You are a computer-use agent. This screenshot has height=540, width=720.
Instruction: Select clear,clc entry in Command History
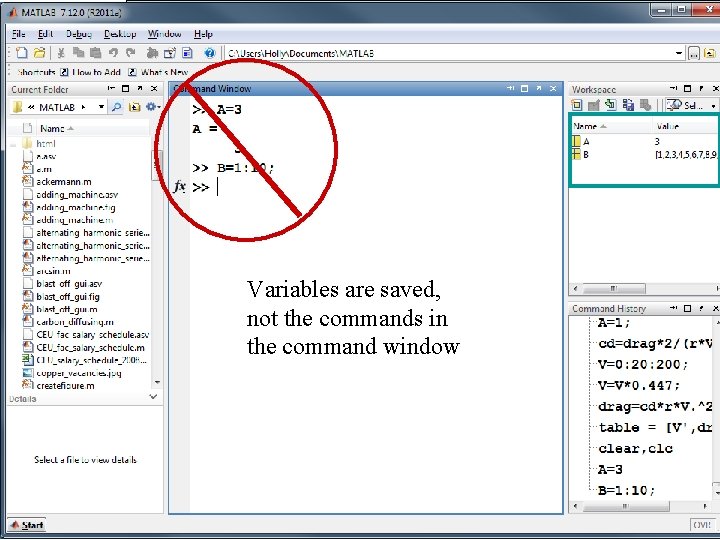pos(636,449)
